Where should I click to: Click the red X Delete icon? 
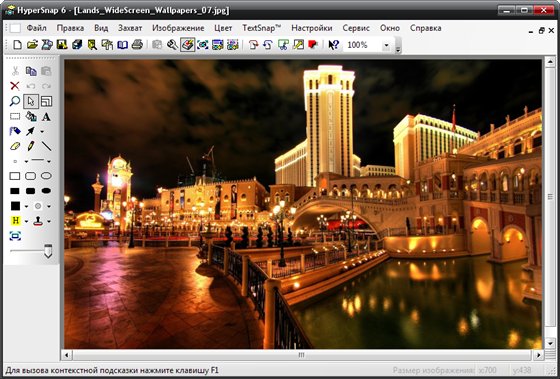pyautogui.click(x=15, y=86)
